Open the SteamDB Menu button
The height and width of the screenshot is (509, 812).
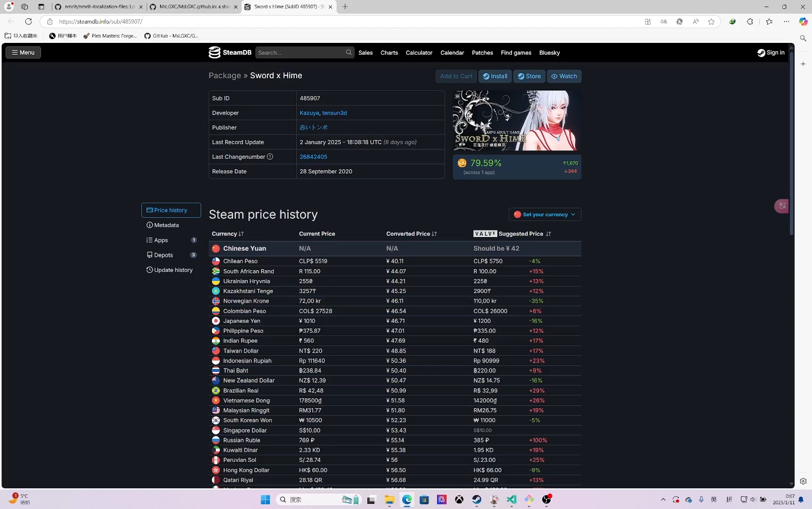click(23, 52)
